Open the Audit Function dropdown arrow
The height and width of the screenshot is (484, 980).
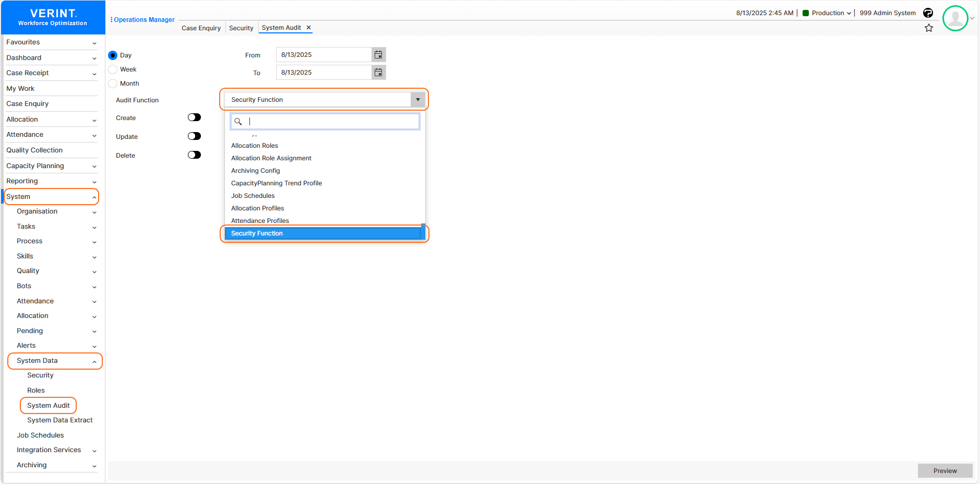coord(417,100)
